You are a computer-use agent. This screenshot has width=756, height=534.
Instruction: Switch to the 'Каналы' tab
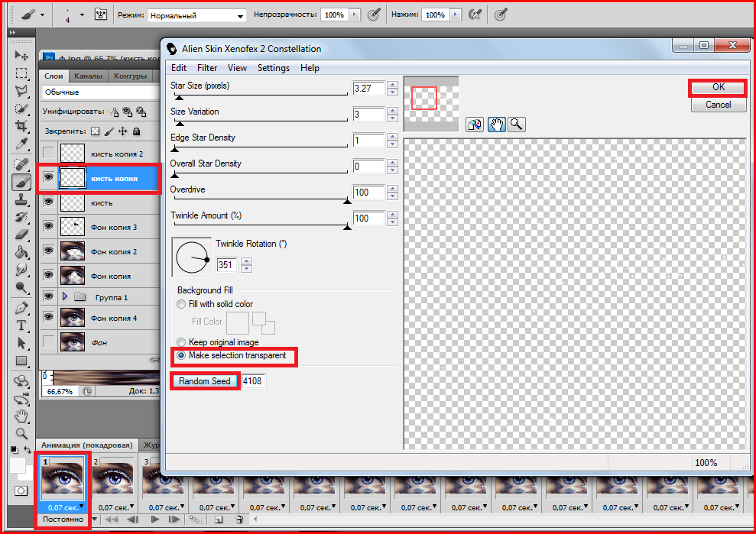(88, 76)
